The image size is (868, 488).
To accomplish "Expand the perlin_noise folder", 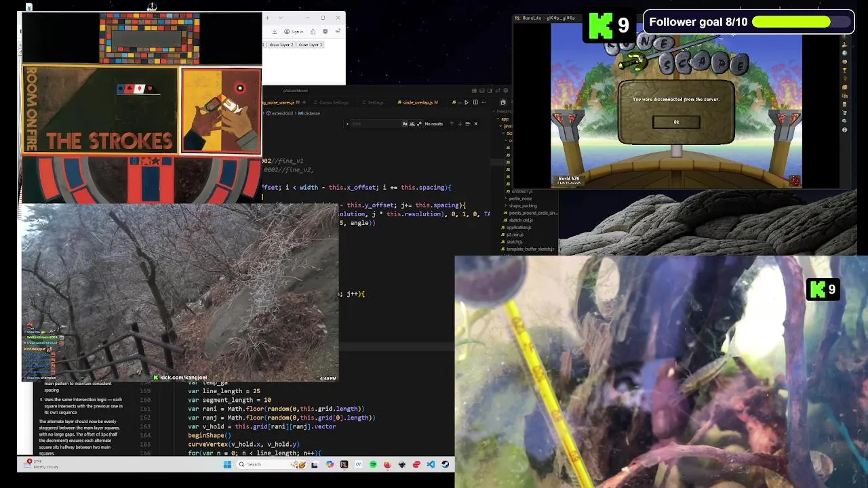I will [x=520, y=199].
